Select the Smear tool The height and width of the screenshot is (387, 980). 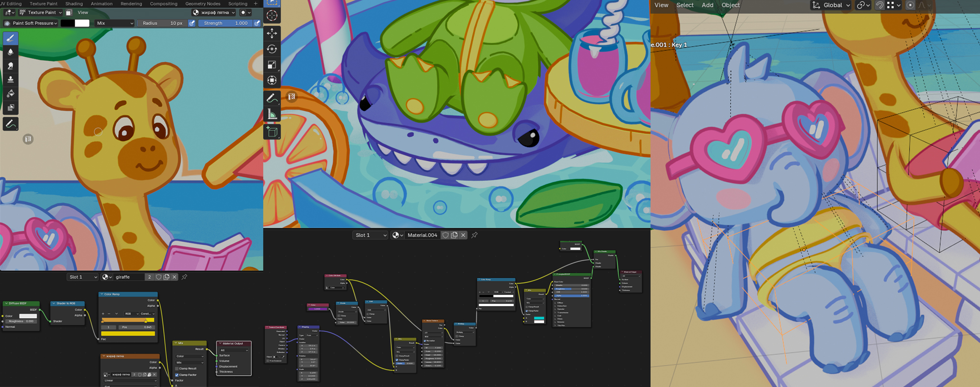pos(10,66)
